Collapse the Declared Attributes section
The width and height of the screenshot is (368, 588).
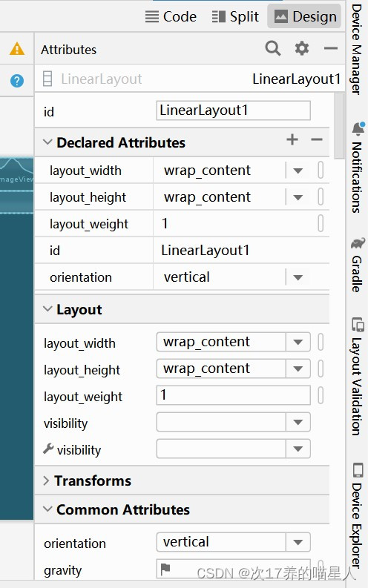click(47, 142)
